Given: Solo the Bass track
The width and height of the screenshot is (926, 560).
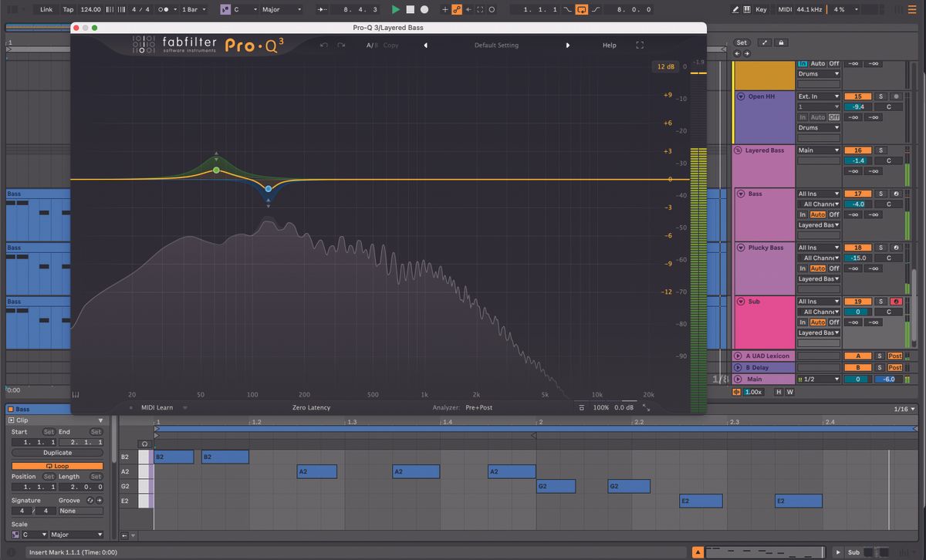Looking at the screenshot, I should click(880, 194).
